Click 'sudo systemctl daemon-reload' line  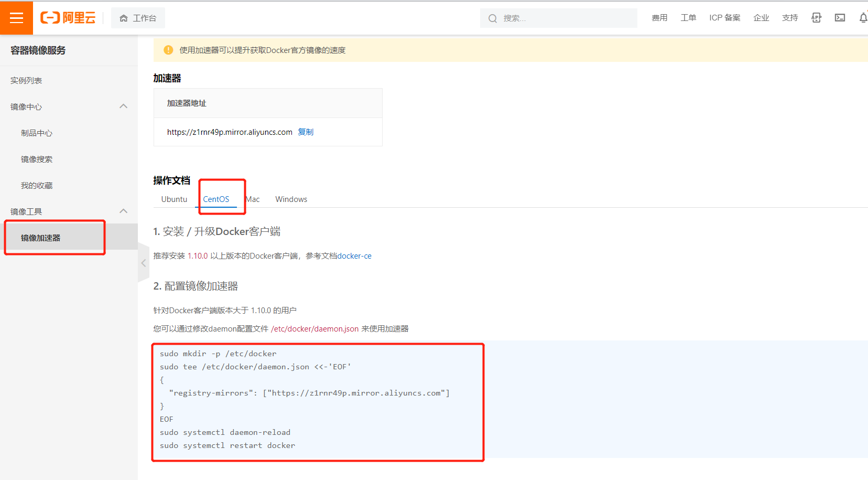pyautogui.click(x=225, y=432)
